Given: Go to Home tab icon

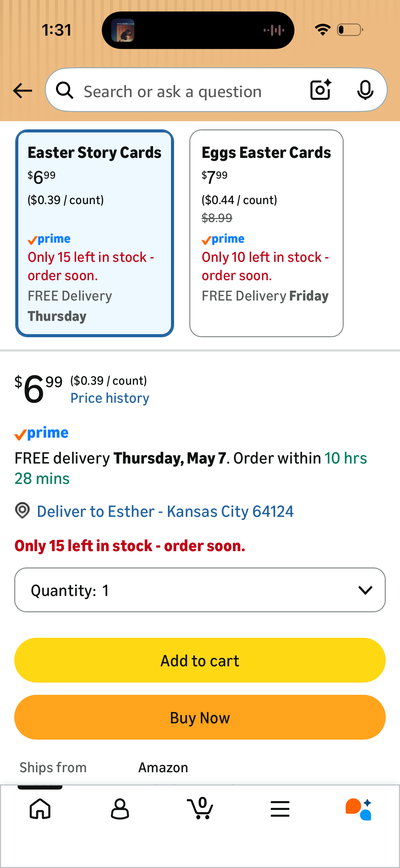Looking at the screenshot, I should coord(40,809).
